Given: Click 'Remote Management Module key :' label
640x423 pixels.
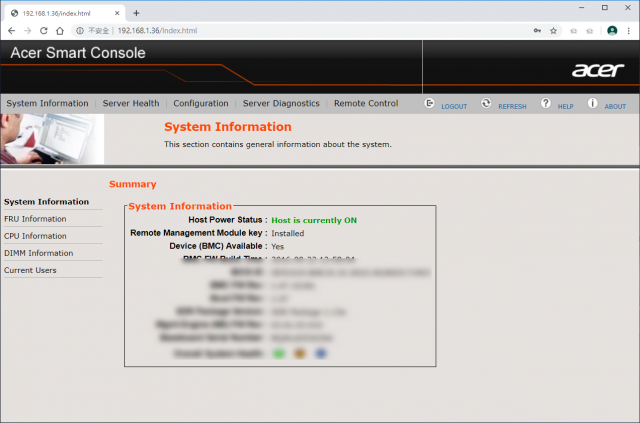Looking at the screenshot, I should click(199, 233).
